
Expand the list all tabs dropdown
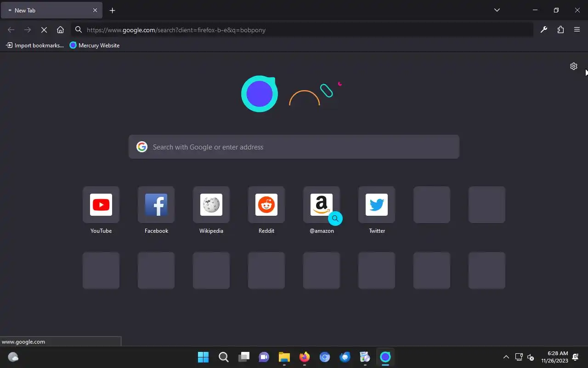[497, 10]
